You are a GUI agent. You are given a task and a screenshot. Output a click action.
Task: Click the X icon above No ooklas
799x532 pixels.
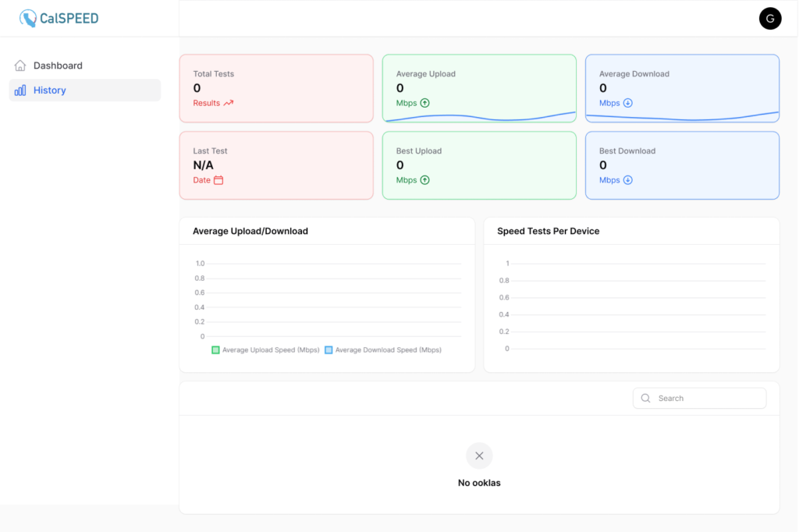click(x=479, y=456)
